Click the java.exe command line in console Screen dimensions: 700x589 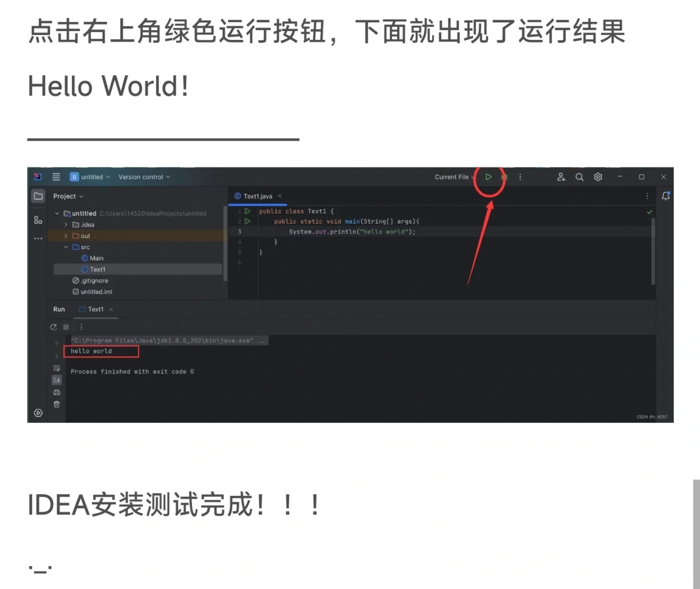169,340
